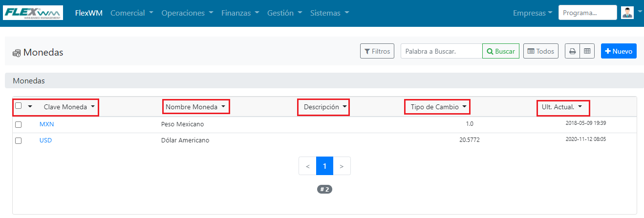Toggle the select-all header checkbox
The height and width of the screenshot is (218, 644).
[x=19, y=106]
